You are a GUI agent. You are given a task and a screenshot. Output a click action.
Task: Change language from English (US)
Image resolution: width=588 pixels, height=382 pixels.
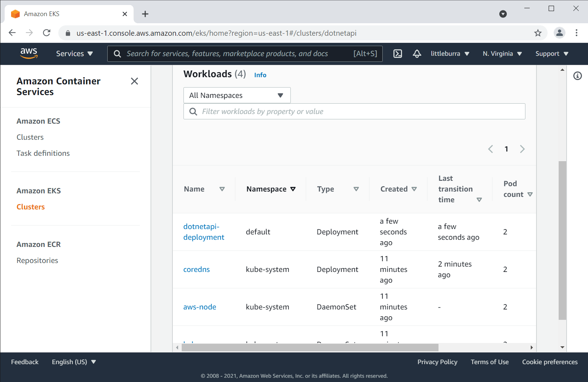74,362
